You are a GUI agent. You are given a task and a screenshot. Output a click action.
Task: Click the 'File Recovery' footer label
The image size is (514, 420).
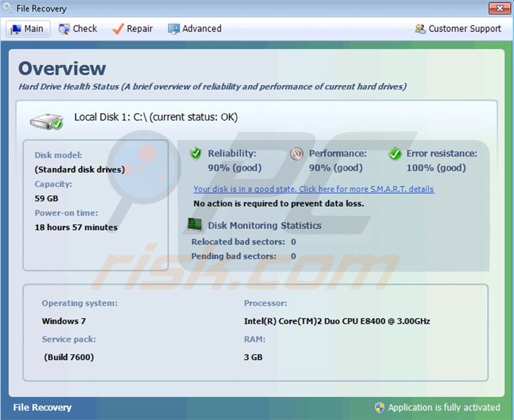click(42, 408)
